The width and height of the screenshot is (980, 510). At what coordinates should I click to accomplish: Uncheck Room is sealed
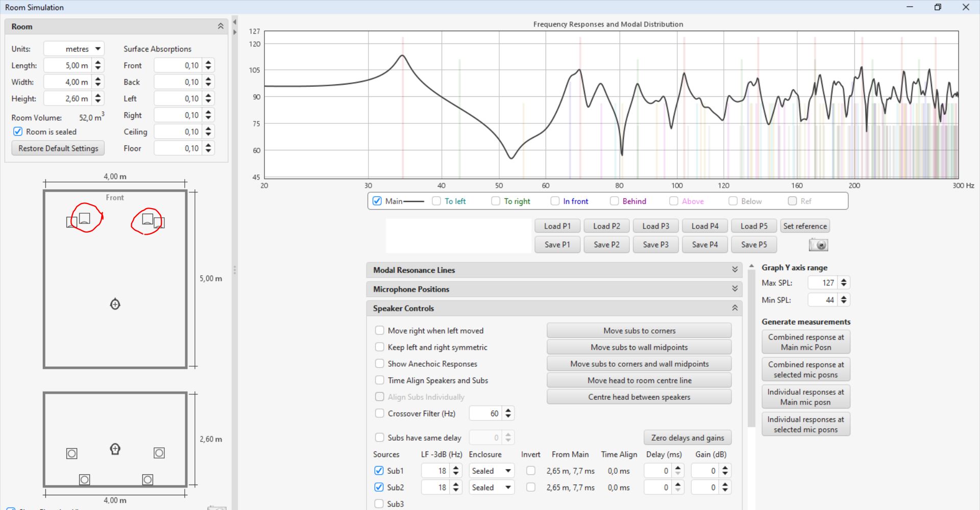[x=18, y=132]
